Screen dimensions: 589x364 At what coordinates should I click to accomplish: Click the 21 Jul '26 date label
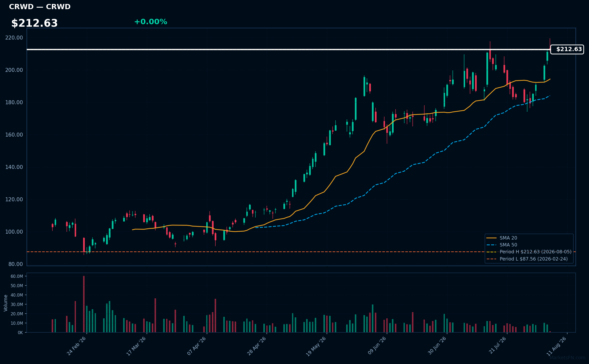point(497,345)
